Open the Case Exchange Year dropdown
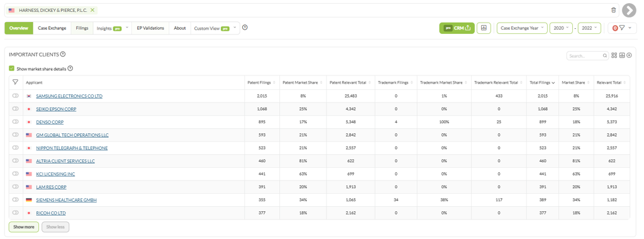This screenshot has width=644, height=239. click(522, 28)
